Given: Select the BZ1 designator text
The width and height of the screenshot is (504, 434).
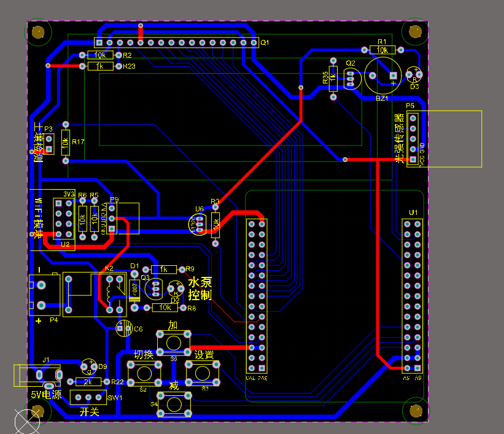Looking at the screenshot, I should click(382, 98).
